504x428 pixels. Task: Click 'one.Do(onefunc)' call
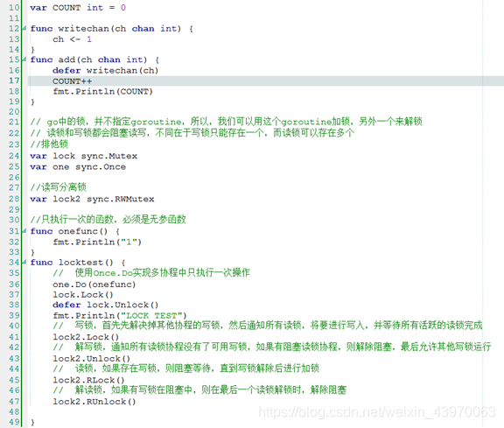click(x=94, y=284)
